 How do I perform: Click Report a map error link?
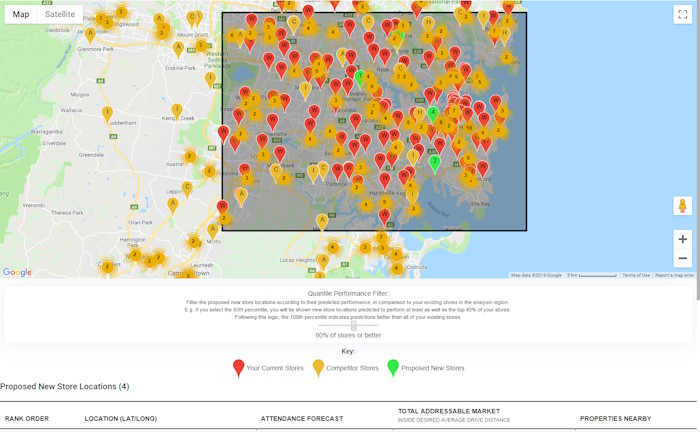(x=674, y=275)
